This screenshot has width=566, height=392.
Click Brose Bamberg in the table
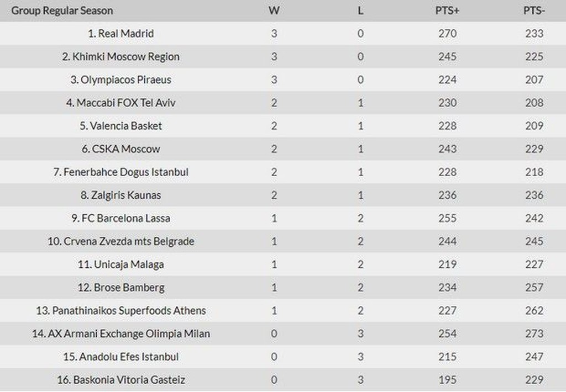(120, 288)
